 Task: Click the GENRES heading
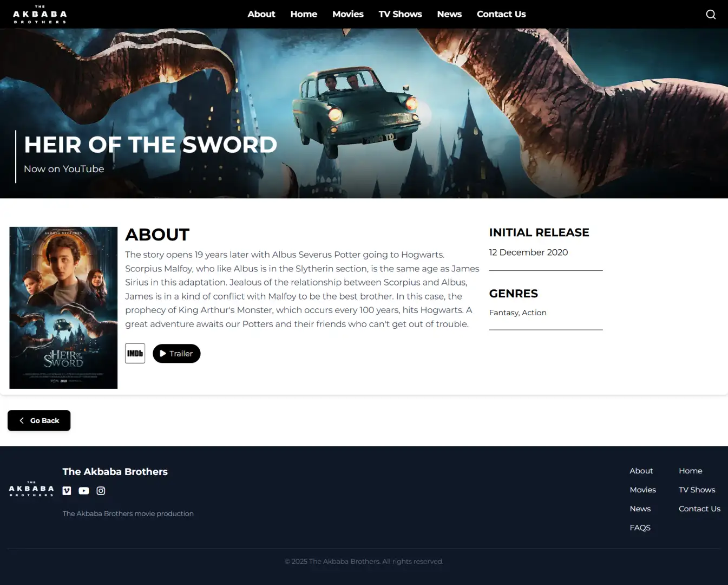[x=514, y=294]
